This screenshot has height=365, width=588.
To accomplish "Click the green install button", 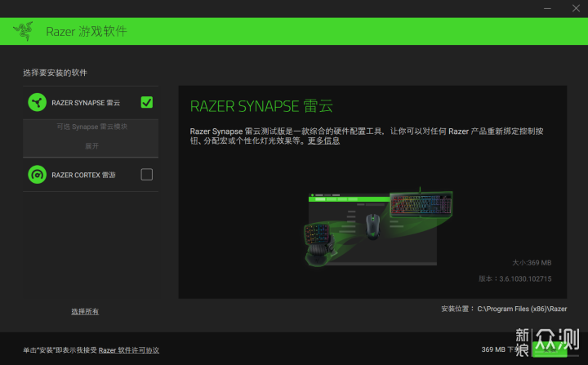I will tap(550, 349).
